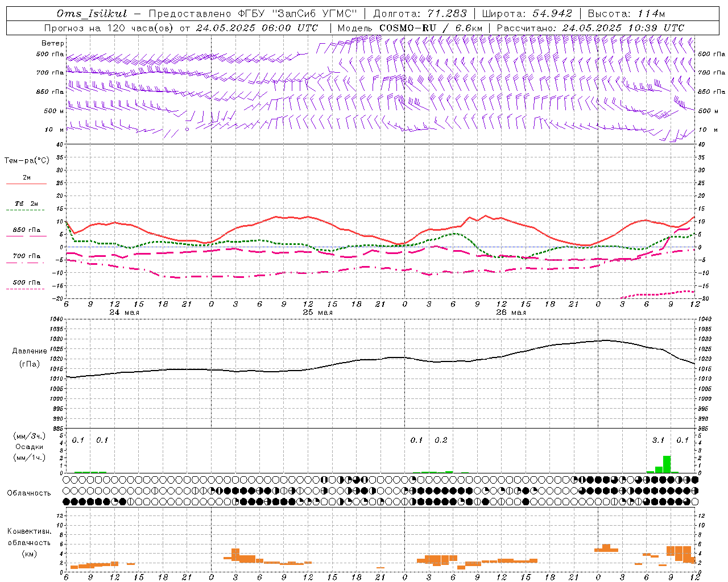Click the 'Ветер' wind panel label
Image resolution: width=728 pixels, height=582 pixels.
click(x=53, y=43)
